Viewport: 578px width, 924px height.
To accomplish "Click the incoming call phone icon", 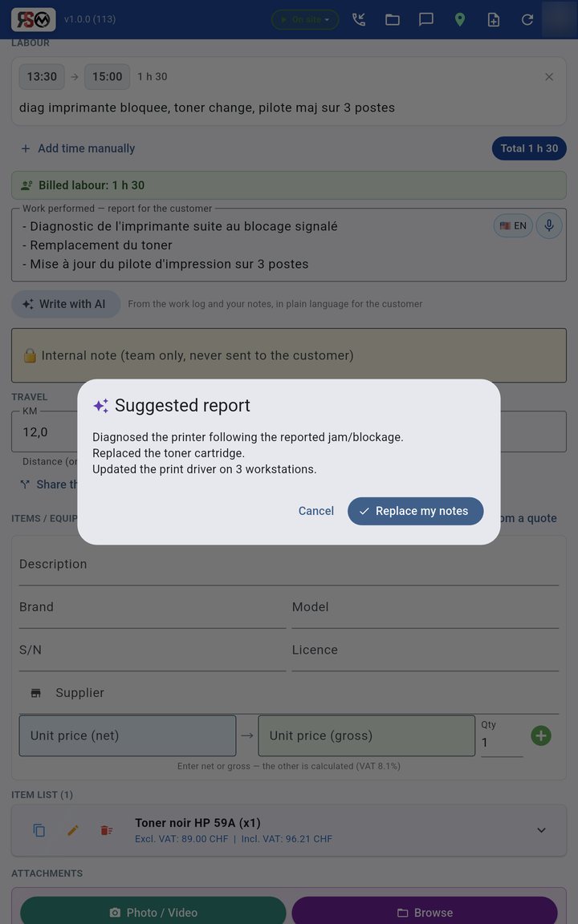I will pyautogui.click(x=359, y=19).
